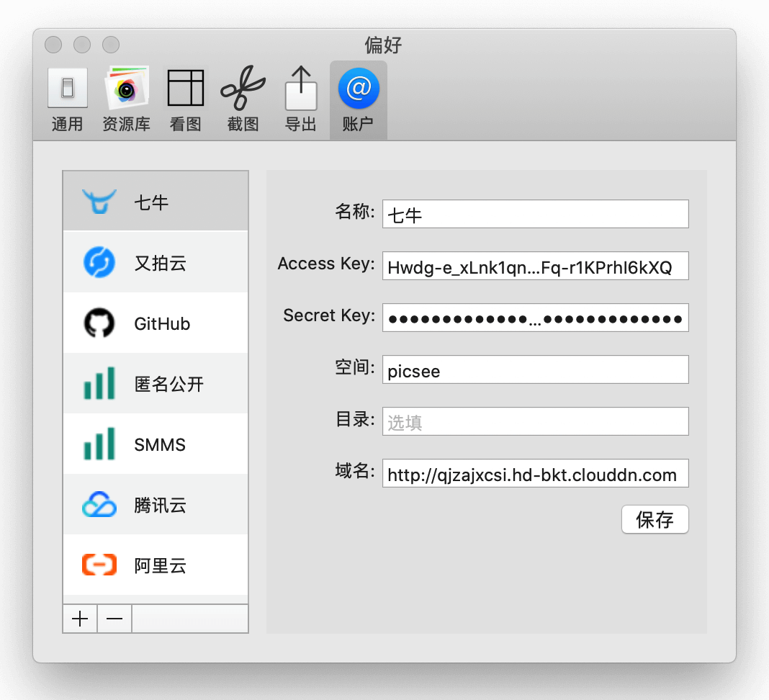The image size is (769, 700).
Task: Focus the 目录 optional directory field
Action: point(535,421)
